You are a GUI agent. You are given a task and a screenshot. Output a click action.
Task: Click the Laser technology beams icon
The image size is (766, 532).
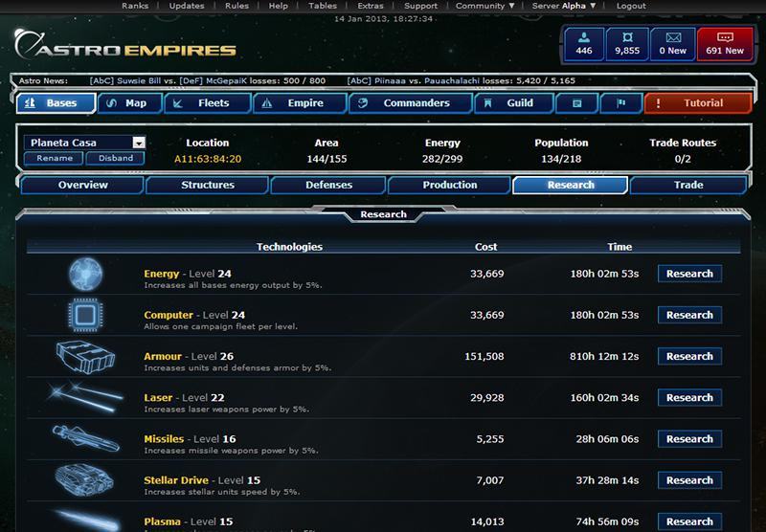(x=85, y=397)
